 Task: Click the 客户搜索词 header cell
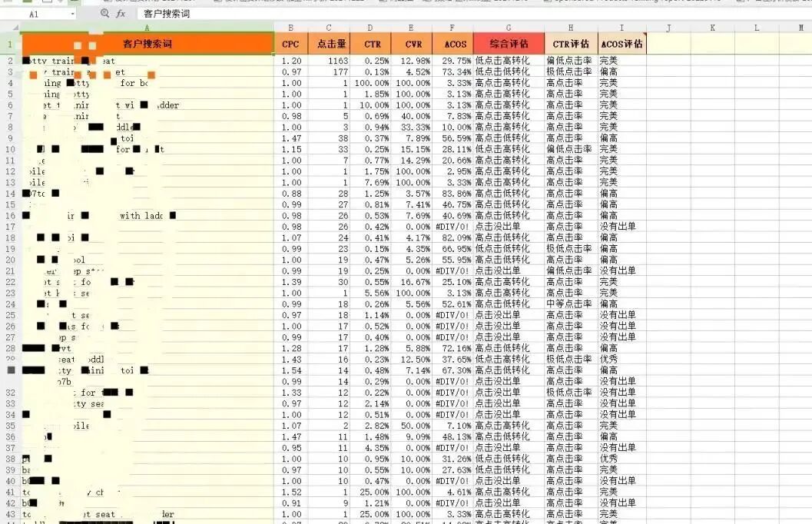pyautogui.click(x=147, y=44)
